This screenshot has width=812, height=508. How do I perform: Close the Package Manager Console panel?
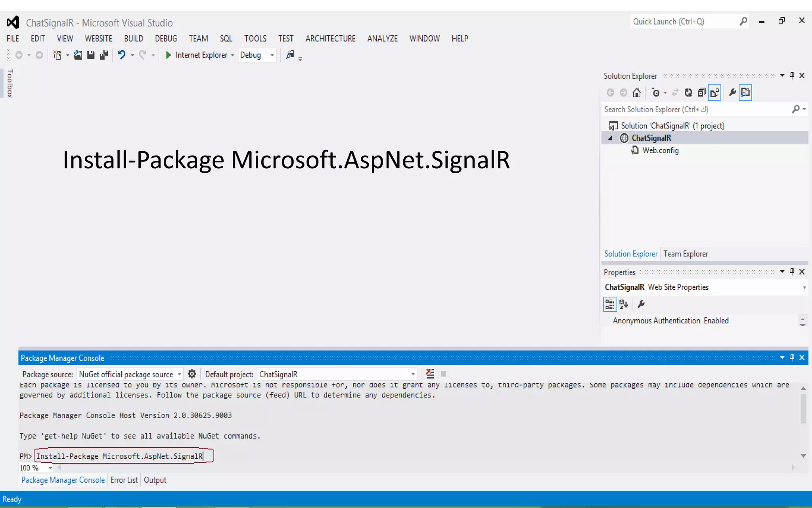(802, 357)
